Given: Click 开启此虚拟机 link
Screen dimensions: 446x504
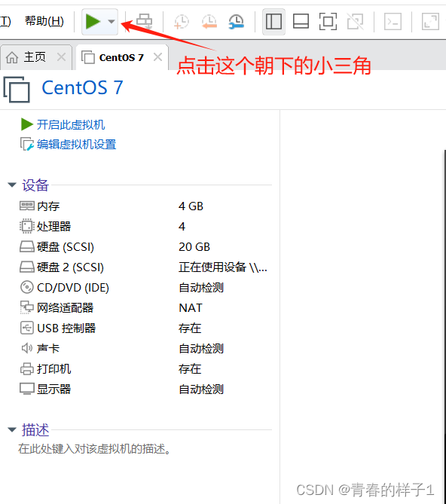Looking at the screenshot, I should [x=71, y=124].
